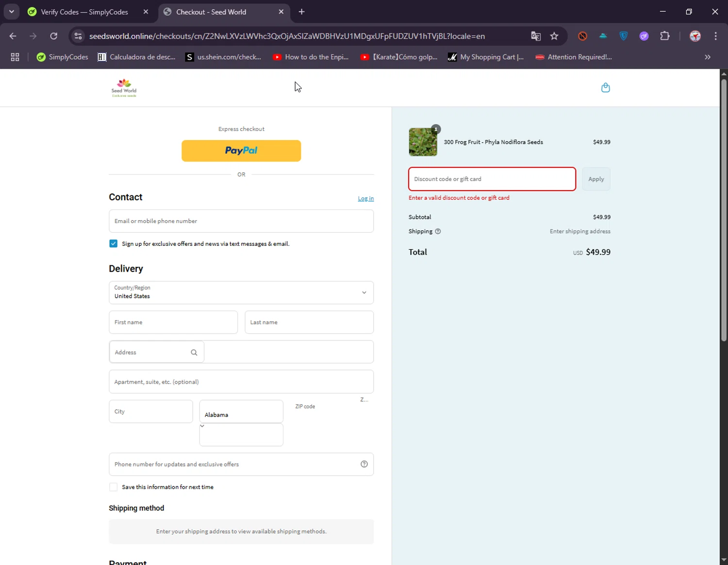Open the shopping bag cart icon
The height and width of the screenshot is (565, 728).
coord(605,88)
